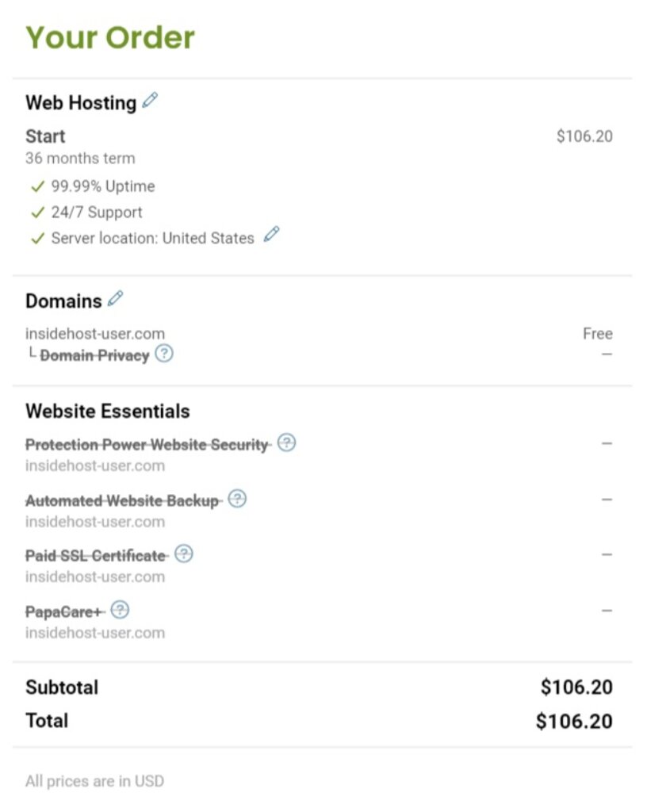Click the Start plan name
The height and width of the screenshot is (812, 647).
pos(45,136)
